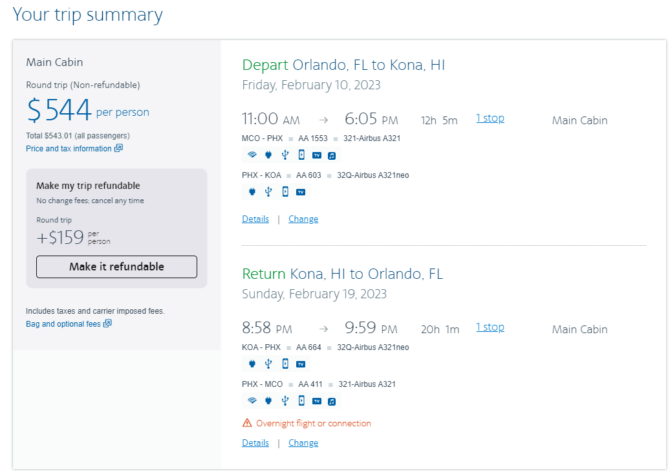Click the personal device icon for AA 603

point(285,192)
